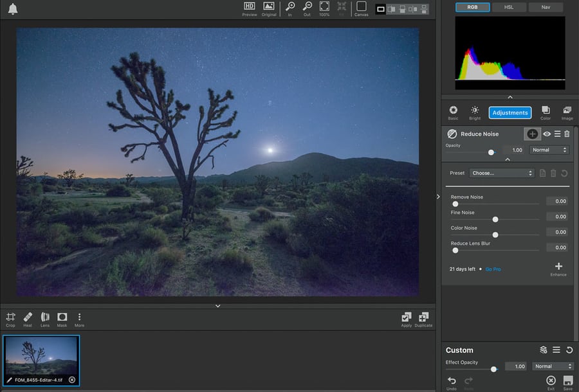
Task: Delete preset with the trash icon
Action: [553, 173]
